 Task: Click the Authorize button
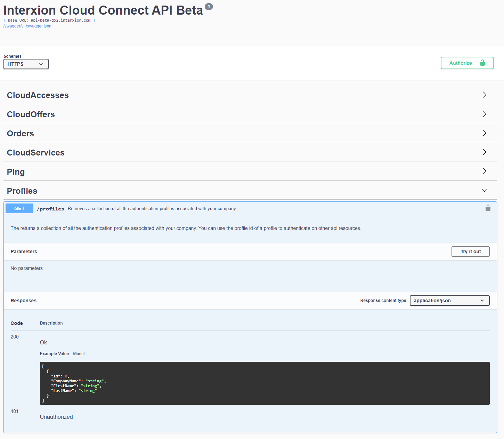tap(467, 63)
